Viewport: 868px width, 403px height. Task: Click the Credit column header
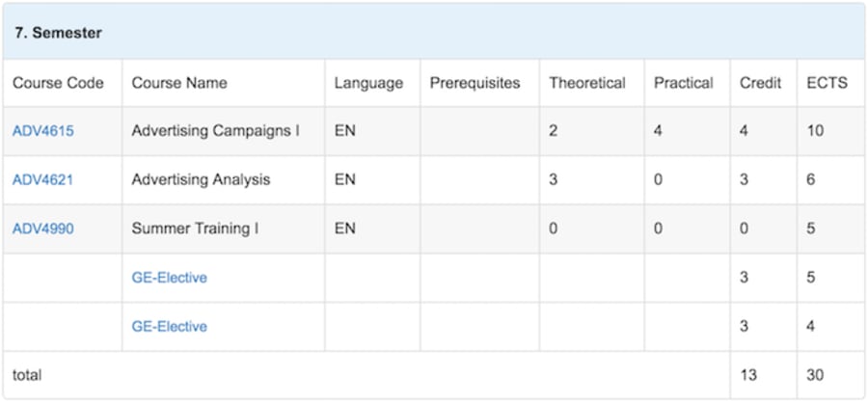(761, 83)
